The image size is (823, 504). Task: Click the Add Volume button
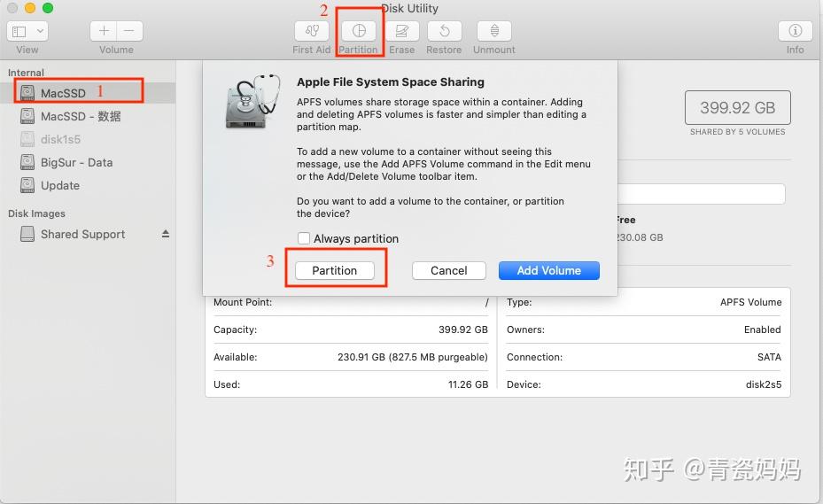(549, 270)
